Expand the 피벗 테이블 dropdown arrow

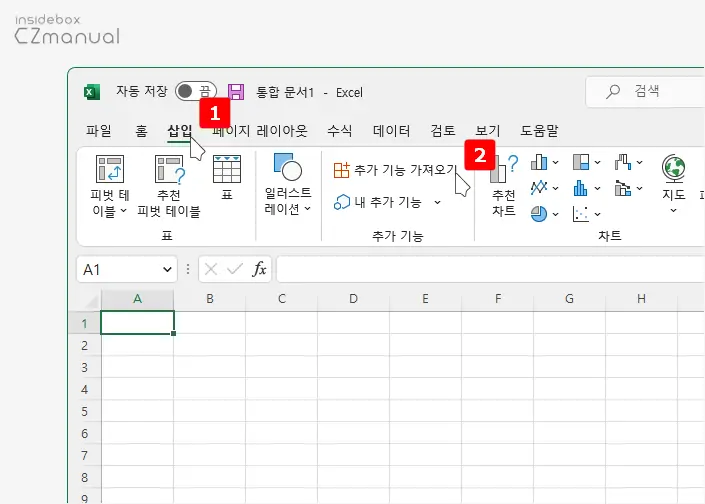pos(124,210)
